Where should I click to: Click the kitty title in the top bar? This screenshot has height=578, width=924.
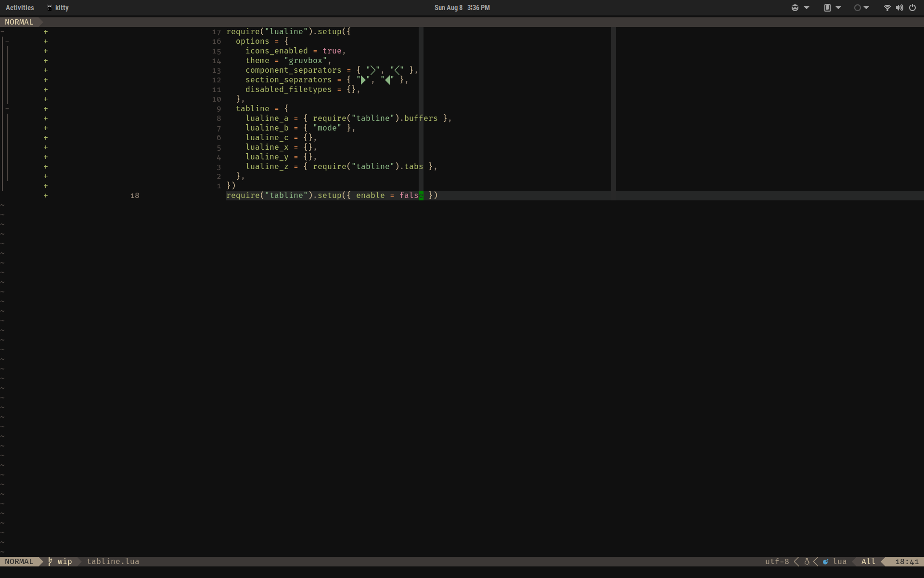(x=62, y=8)
